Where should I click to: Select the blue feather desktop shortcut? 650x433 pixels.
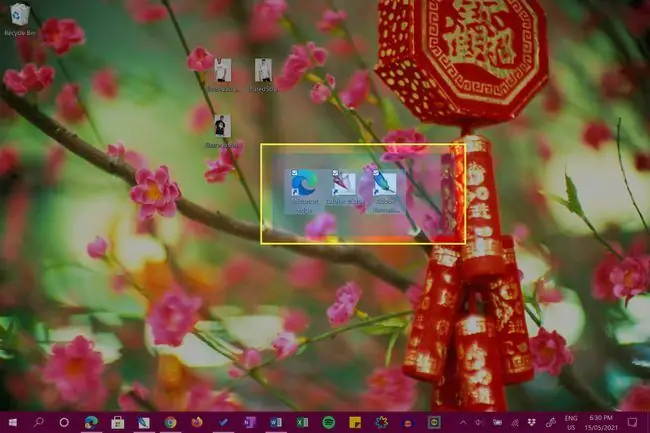pyautogui.click(x=386, y=191)
